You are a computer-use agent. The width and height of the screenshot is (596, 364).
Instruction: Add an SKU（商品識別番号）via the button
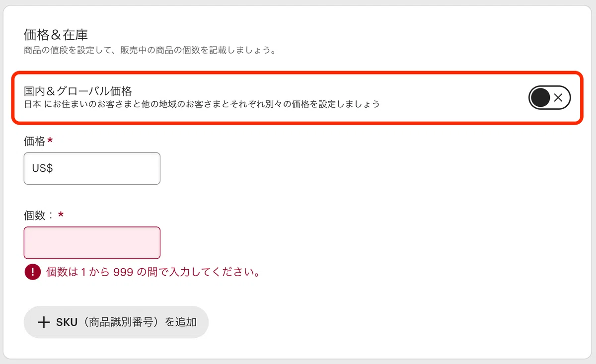pyautogui.click(x=116, y=322)
